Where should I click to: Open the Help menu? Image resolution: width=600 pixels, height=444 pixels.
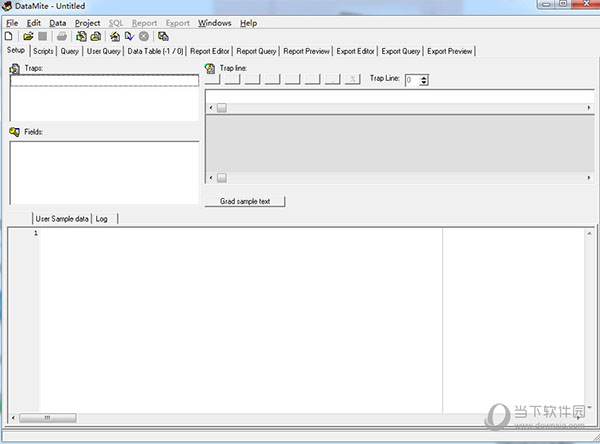coord(248,23)
